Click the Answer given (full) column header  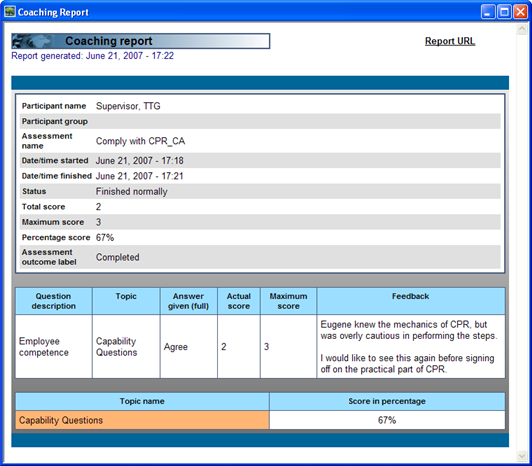click(x=188, y=301)
